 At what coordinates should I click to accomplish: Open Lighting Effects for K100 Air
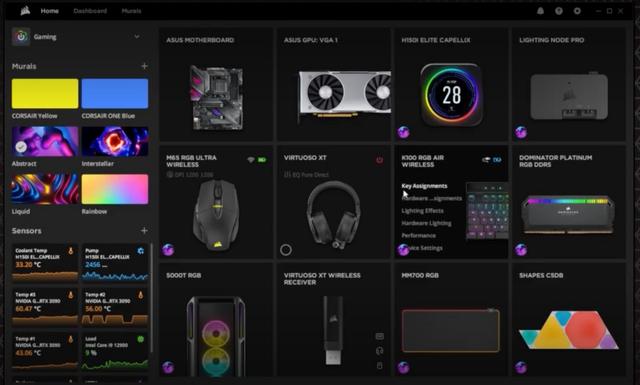coord(422,211)
